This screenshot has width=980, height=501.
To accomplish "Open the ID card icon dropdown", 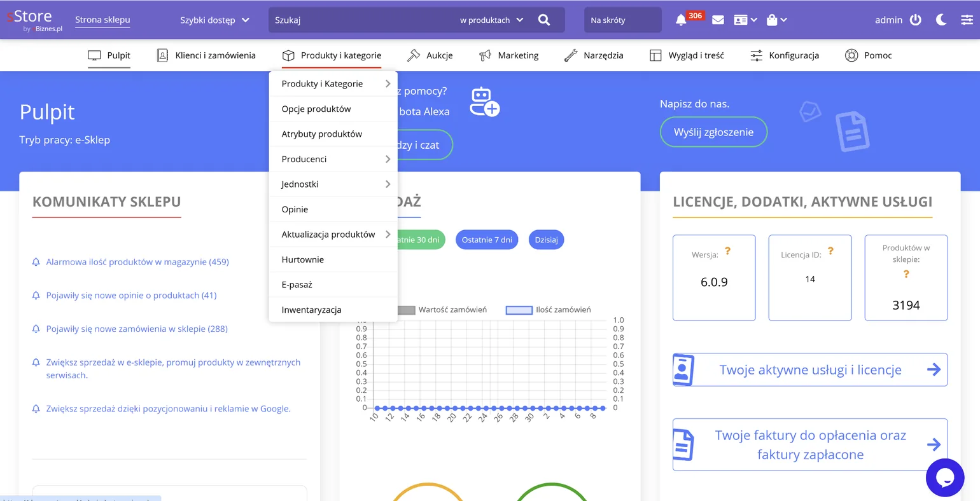I will [745, 20].
